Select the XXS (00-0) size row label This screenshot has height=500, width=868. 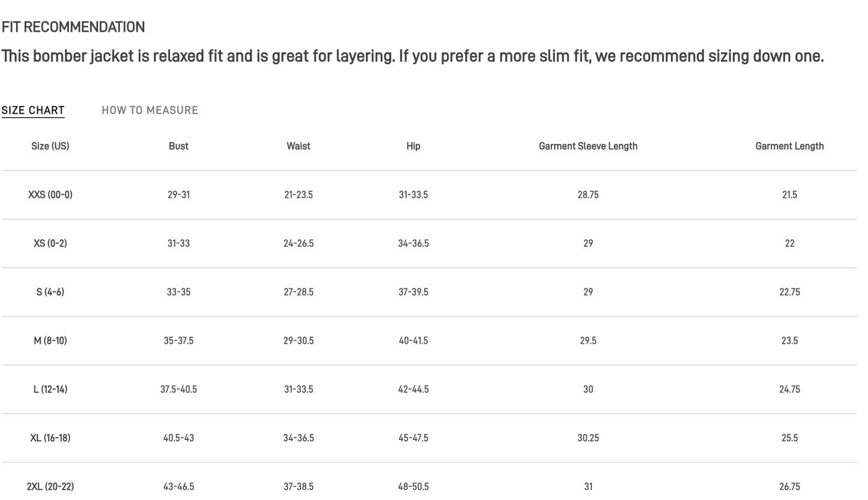50,195
